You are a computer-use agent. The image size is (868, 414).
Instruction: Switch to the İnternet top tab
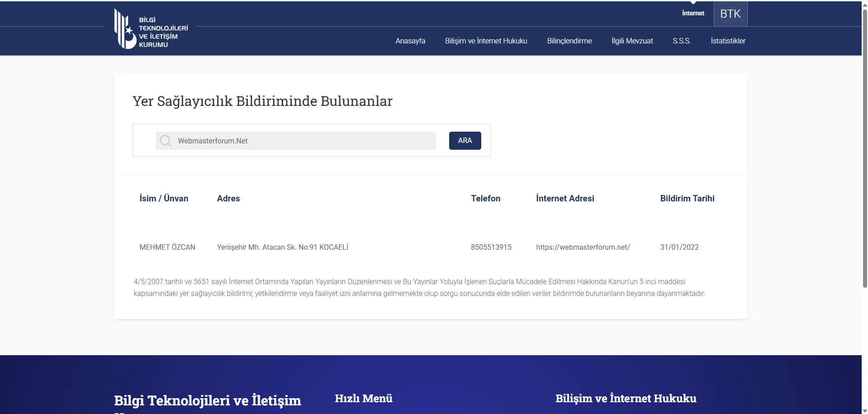coord(693,13)
